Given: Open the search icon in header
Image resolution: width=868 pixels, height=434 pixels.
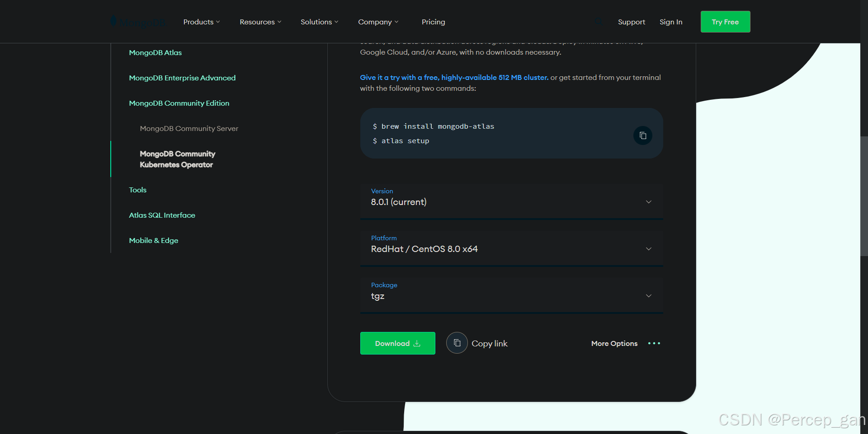Looking at the screenshot, I should pos(598,22).
